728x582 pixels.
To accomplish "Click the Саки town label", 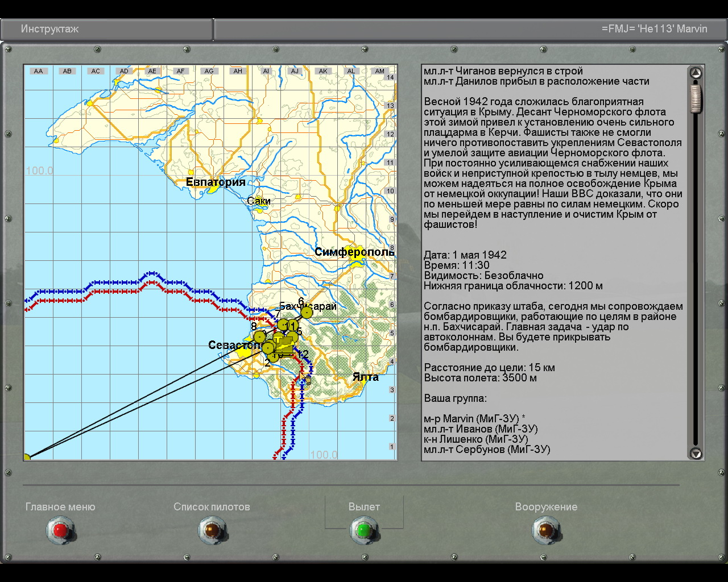I will [259, 201].
